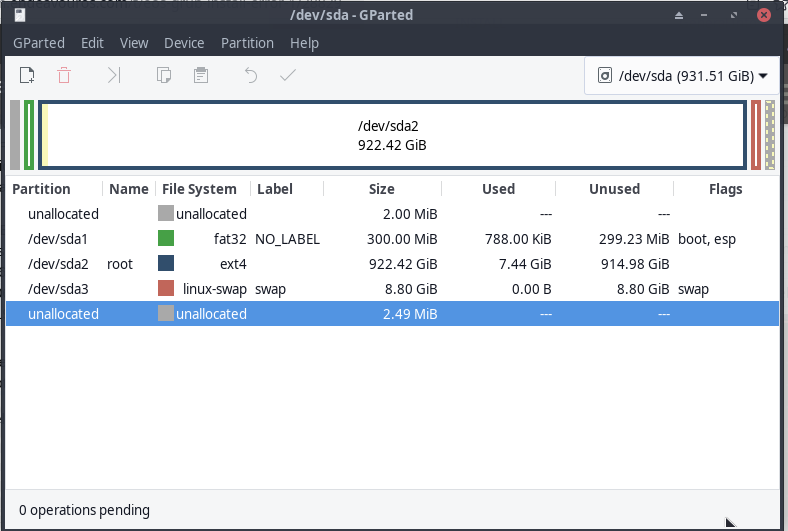Screen dimensions: 788x531
Task: Select the /dev/sda1 fat32 partition row
Action: pos(300,239)
